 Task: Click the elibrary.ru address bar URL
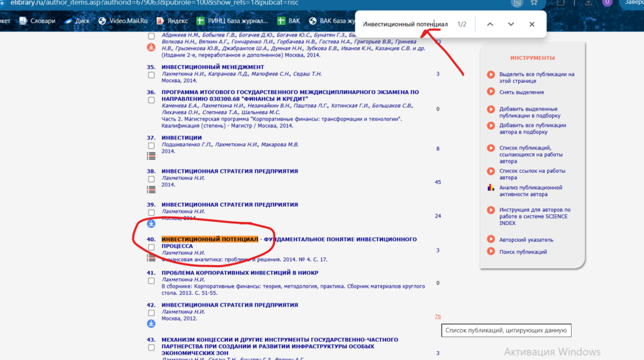pyautogui.click(x=155, y=3)
